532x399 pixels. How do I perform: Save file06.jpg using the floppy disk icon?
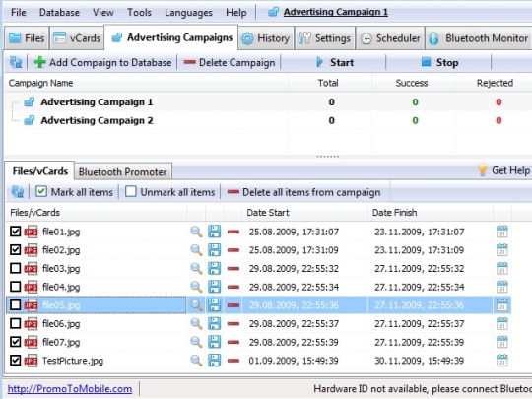click(x=215, y=323)
